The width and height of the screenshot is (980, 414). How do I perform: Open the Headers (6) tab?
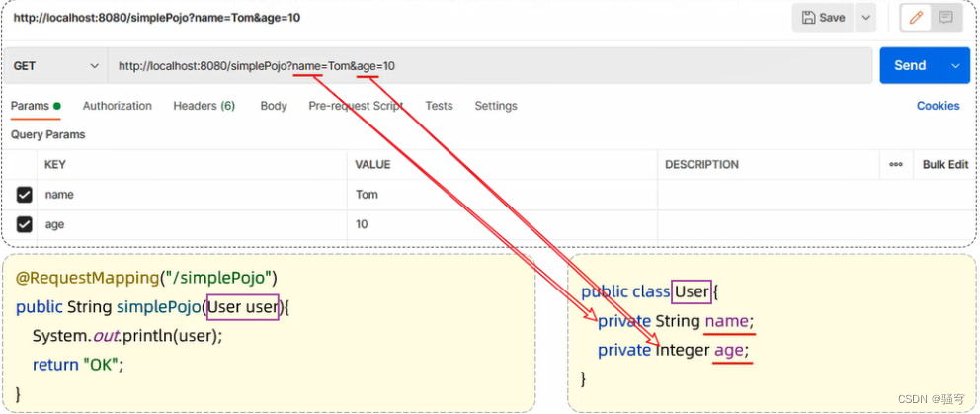pyautogui.click(x=204, y=106)
